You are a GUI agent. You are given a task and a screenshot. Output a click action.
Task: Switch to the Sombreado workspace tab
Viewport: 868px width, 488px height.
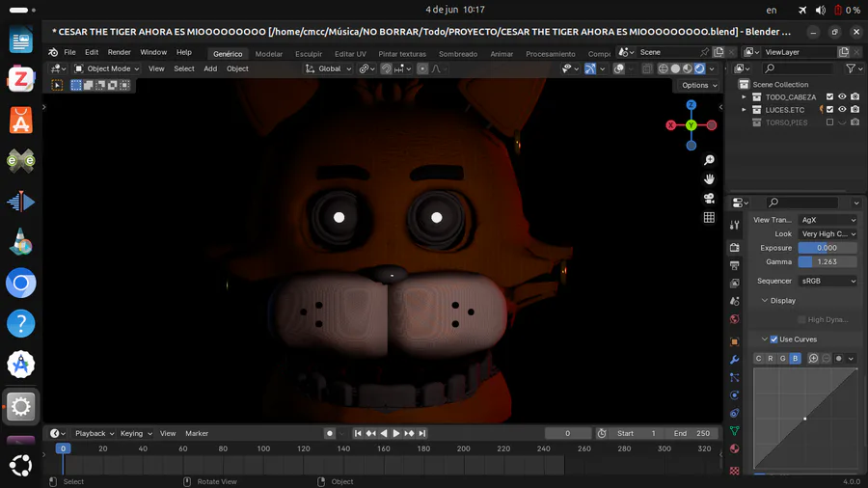pos(458,54)
